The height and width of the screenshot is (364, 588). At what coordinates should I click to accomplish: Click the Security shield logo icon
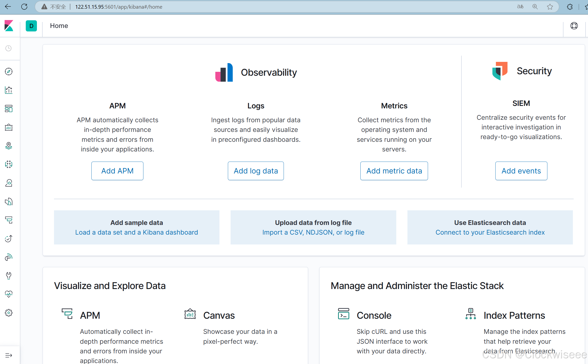pyautogui.click(x=500, y=71)
